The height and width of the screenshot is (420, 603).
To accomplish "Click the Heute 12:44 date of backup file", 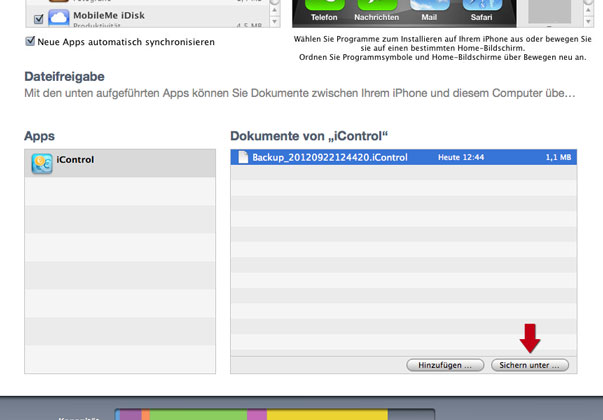I will pyautogui.click(x=461, y=157).
